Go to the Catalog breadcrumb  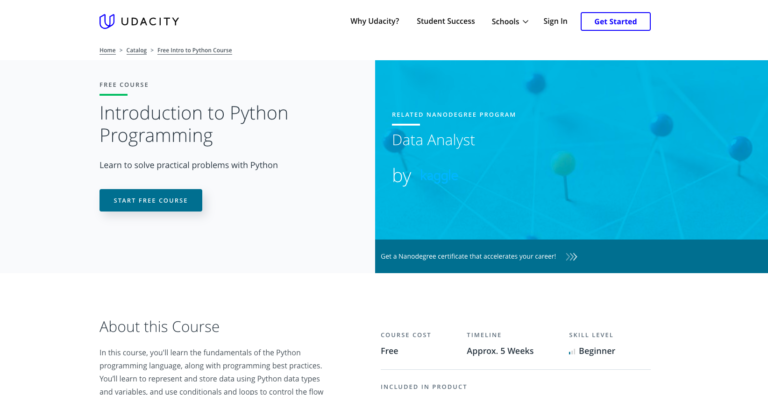[x=137, y=50]
